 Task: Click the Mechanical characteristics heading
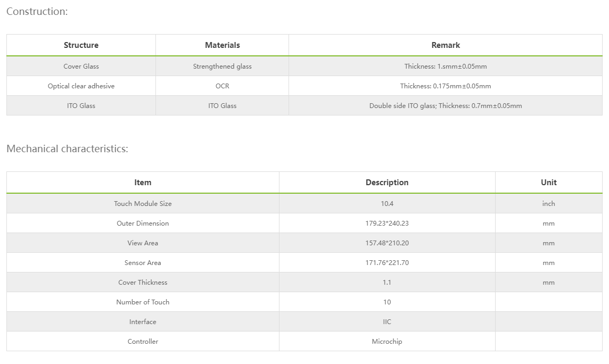[x=68, y=148]
